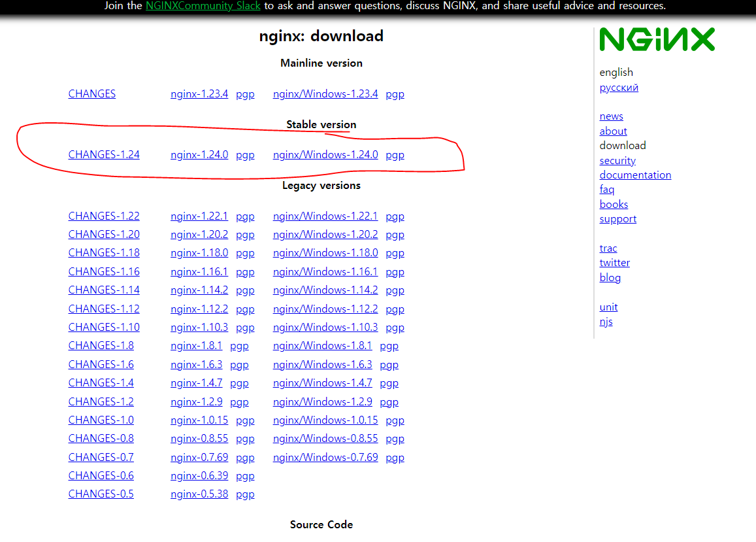Open CHANGES-1.2 changelog
Image resolution: width=756 pixels, height=542 pixels.
[101, 401]
